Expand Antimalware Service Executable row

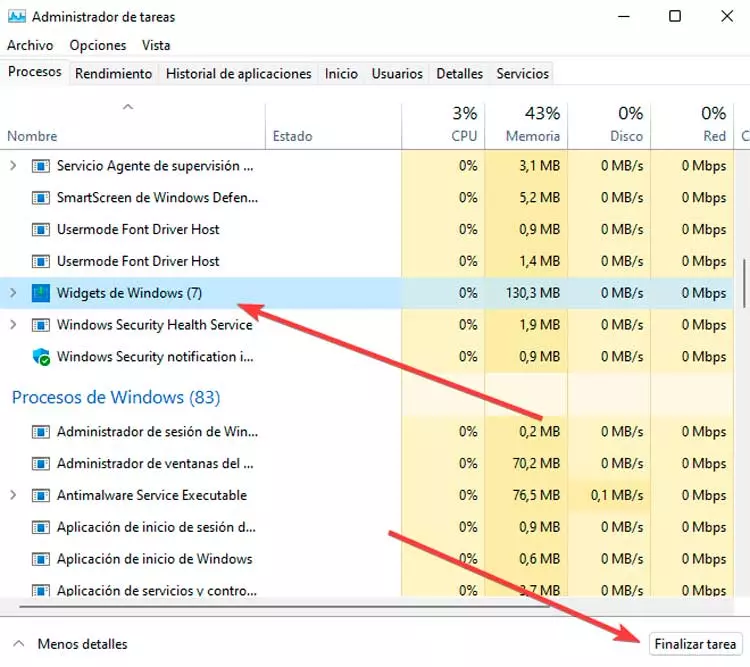point(13,495)
